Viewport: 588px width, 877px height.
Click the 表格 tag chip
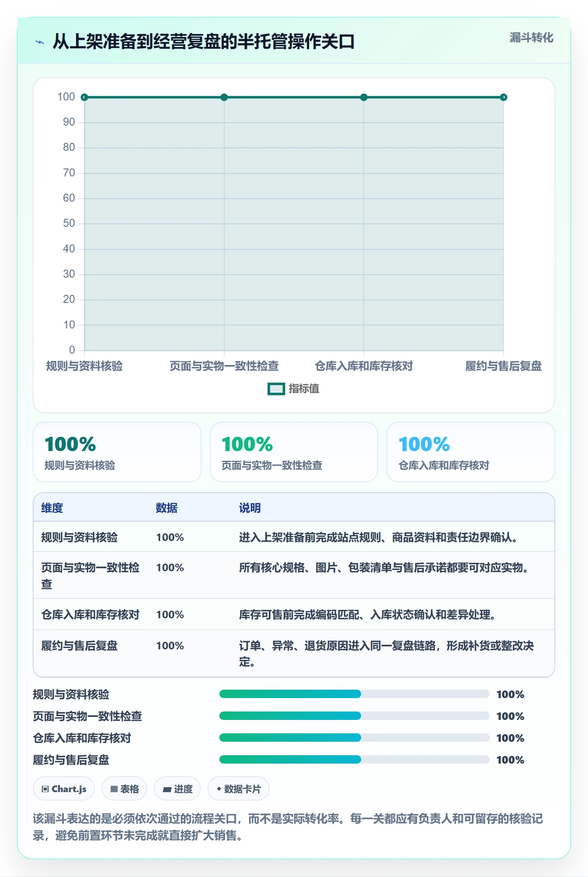[124, 789]
